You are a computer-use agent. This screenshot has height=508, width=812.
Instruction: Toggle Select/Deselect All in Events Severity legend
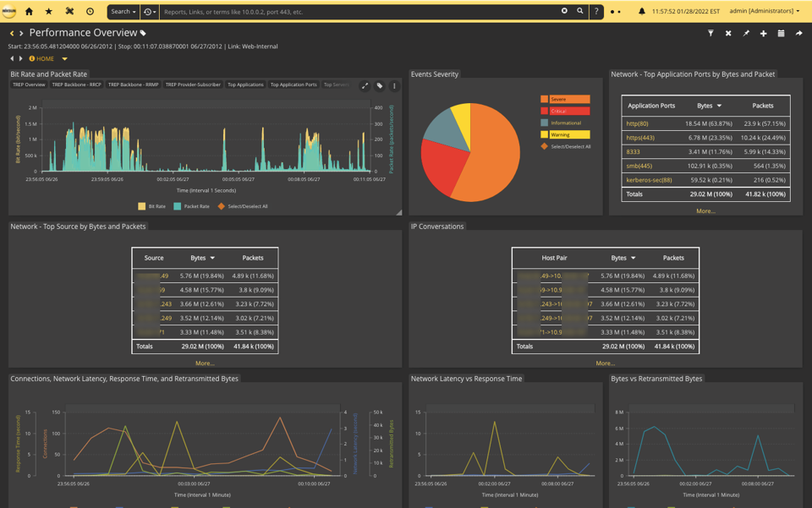coord(565,146)
